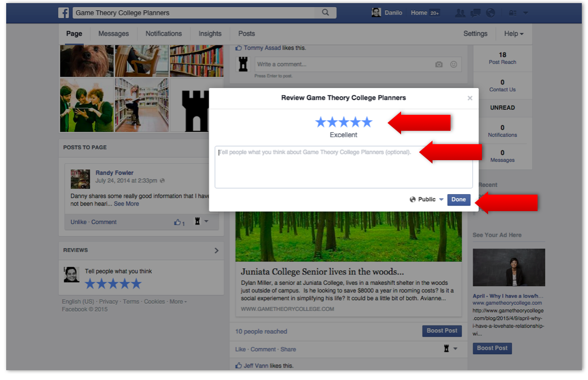Click the privacy shortcuts lock icon
Image resolution: width=588 pixels, height=380 pixels.
coord(512,13)
